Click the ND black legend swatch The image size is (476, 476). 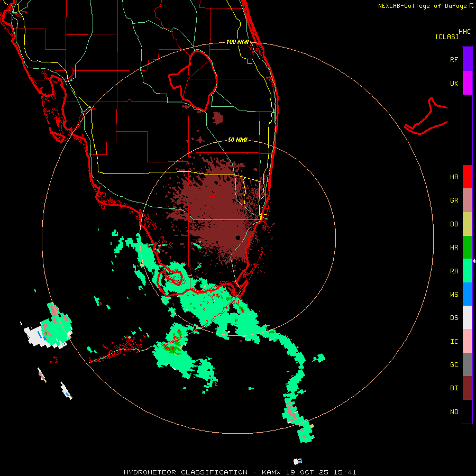point(467,411)
